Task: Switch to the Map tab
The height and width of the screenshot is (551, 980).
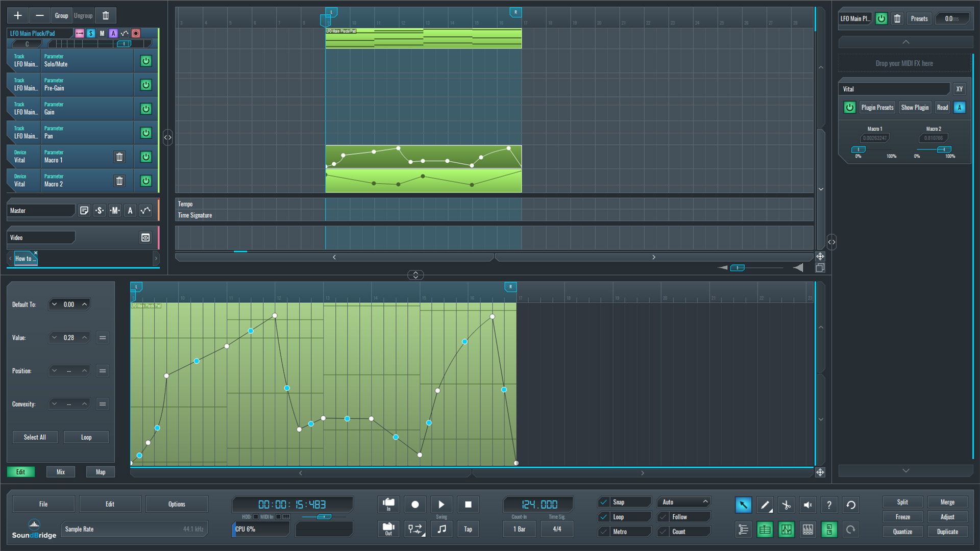Action: tap(101, 472)
